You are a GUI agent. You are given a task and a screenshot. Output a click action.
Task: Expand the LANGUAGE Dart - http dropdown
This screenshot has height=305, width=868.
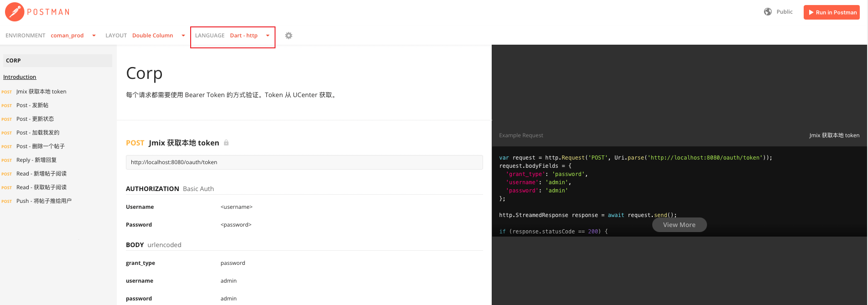pos(233,36)
